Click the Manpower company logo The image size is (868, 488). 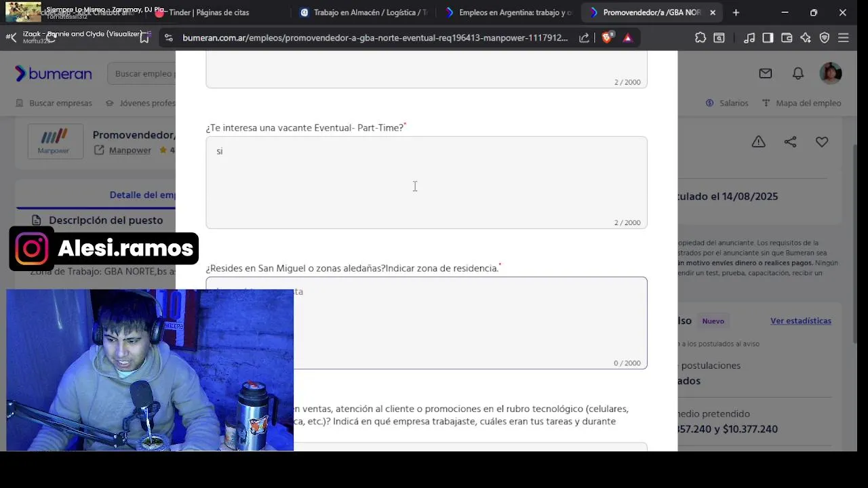(55, 141)
